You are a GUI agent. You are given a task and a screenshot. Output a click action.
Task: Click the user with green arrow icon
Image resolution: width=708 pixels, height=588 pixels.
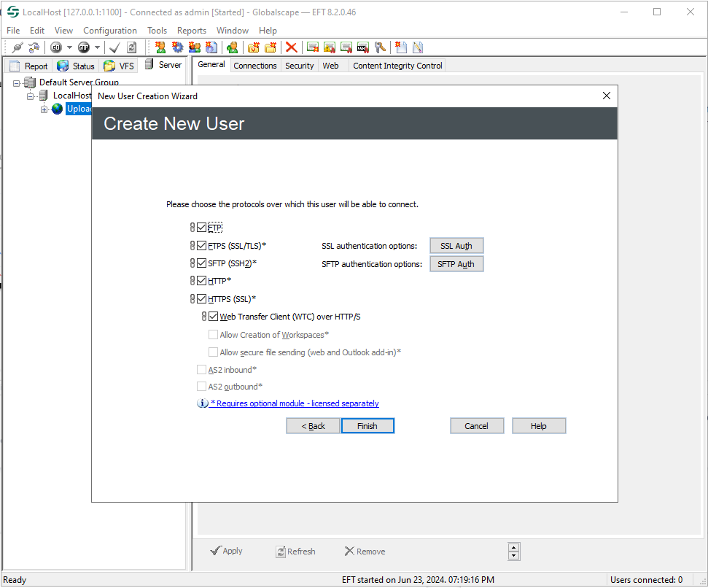233,47
